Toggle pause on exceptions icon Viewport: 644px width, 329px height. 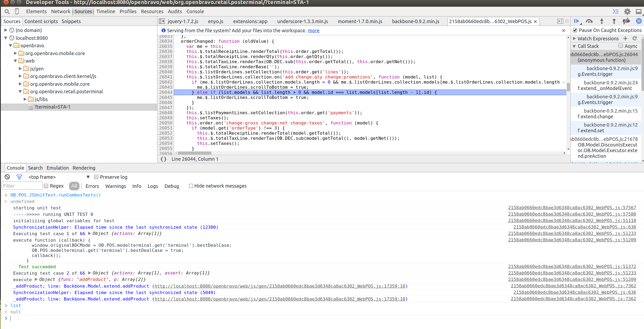pyautogui.click(x=639, y=21)
